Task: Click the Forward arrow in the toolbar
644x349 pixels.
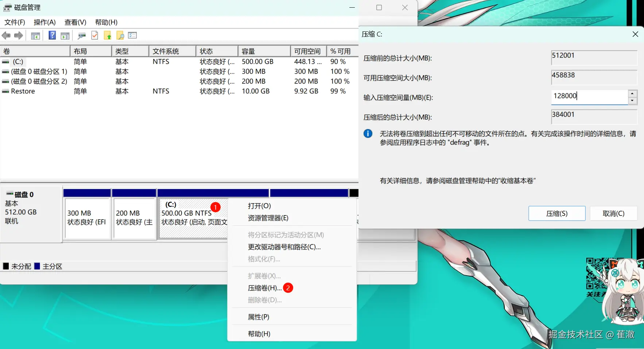Action: click(x=19, y=35)
